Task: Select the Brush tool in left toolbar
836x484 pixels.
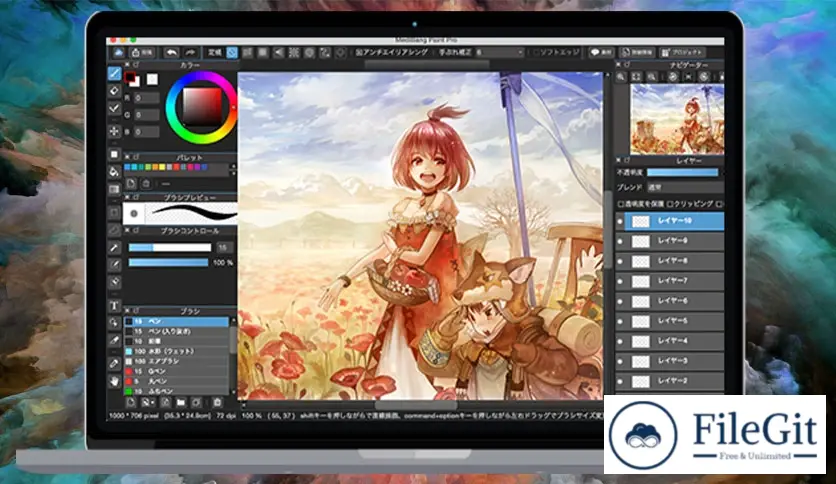Action: click(x=114, y=74)
